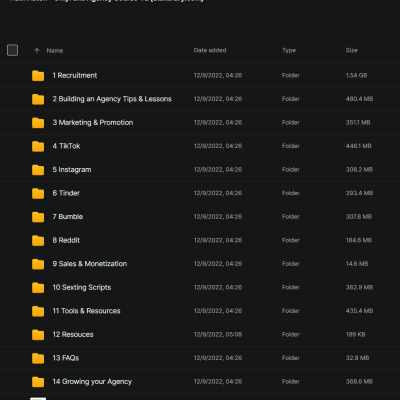Click the 307.8 MB size for Bumble
Screen dimensions: 400x400
click(359, 217)
